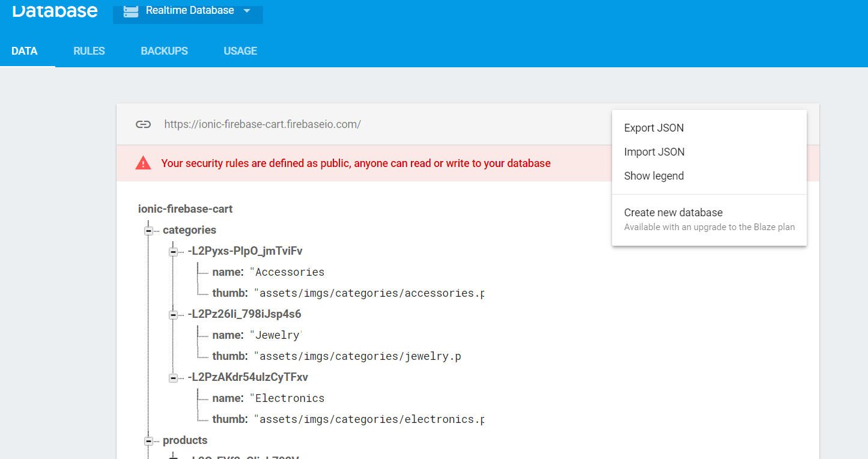The image size is (868, 459).
Task: Click the accessories thumb path value
Action: (x=369, y=293)
